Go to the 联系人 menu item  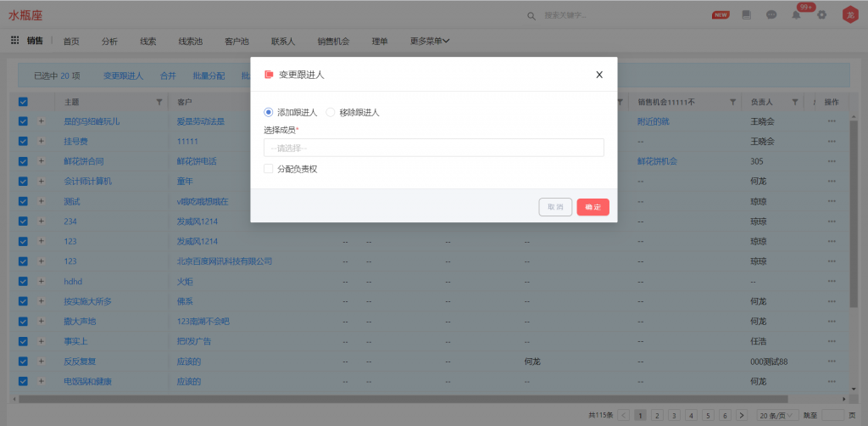pos(282,40)
